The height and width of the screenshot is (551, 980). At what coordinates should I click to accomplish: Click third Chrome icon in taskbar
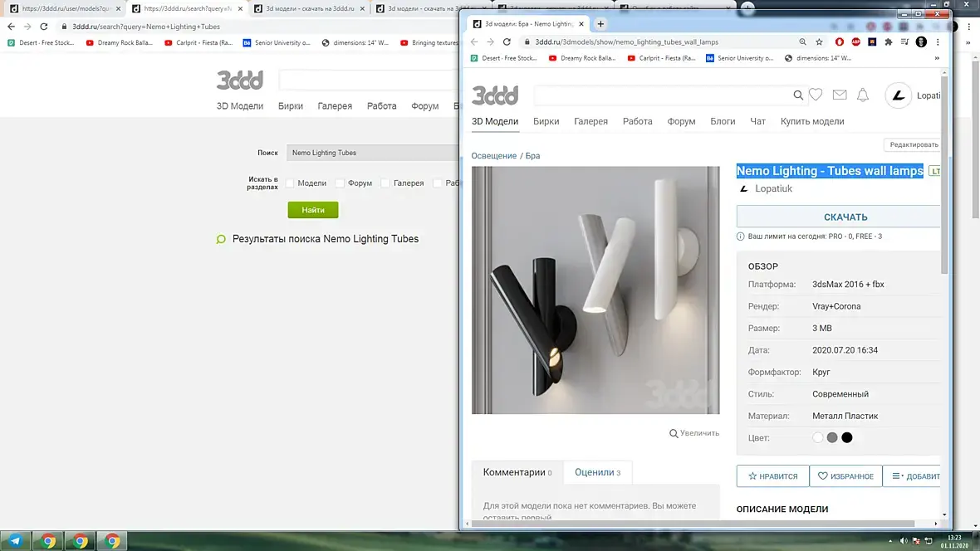(112, 541)
